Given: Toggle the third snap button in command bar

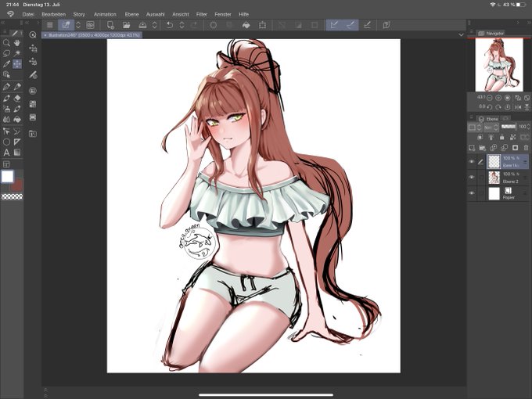Looking at the screenshot, I should pos(367,25).
